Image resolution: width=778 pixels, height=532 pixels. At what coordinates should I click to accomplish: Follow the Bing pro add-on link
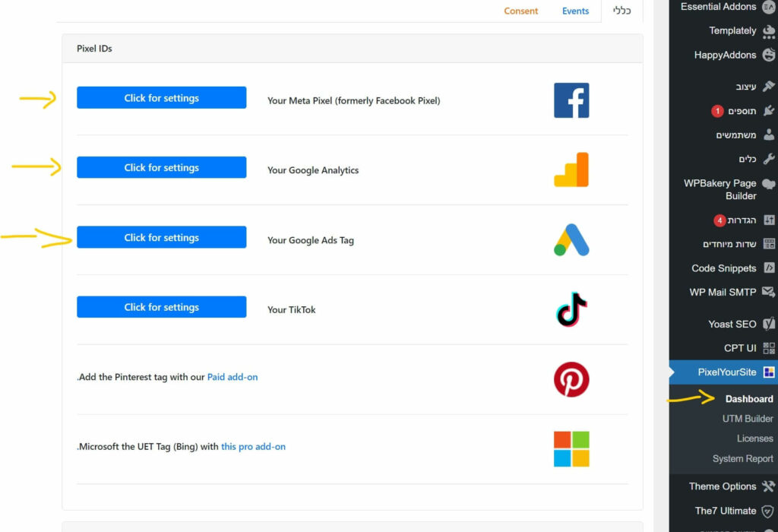pos(253,447)
